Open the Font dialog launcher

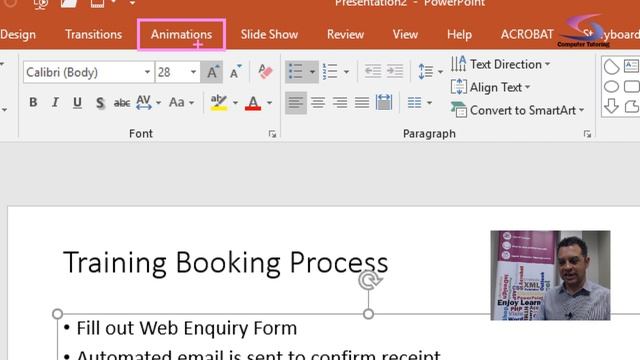click(272, 134)
